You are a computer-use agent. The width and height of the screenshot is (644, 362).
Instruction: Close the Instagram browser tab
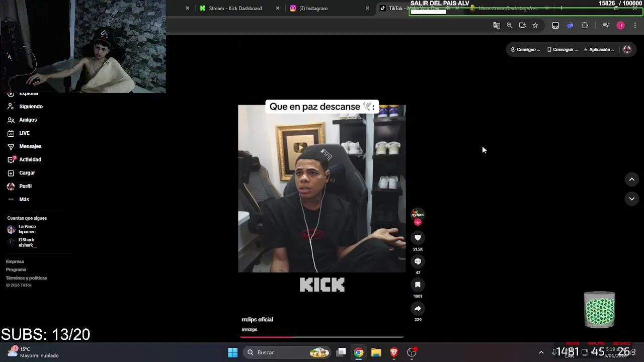click(x=367, y=8)
